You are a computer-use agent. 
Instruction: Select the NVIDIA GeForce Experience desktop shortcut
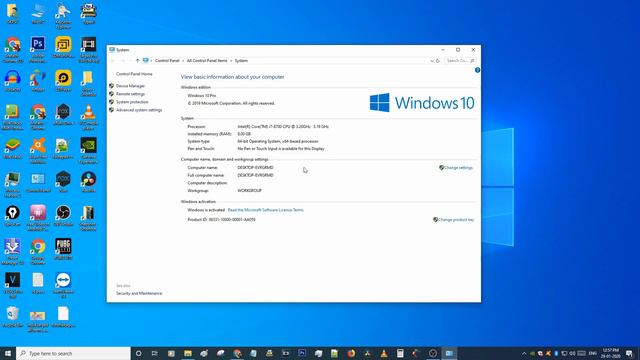(89, 151)
